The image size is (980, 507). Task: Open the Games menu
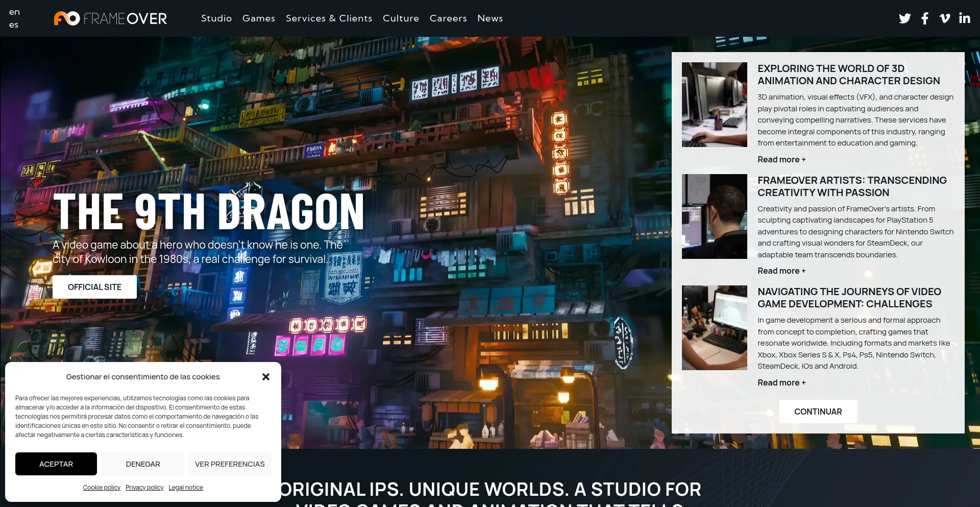(259, 18)
